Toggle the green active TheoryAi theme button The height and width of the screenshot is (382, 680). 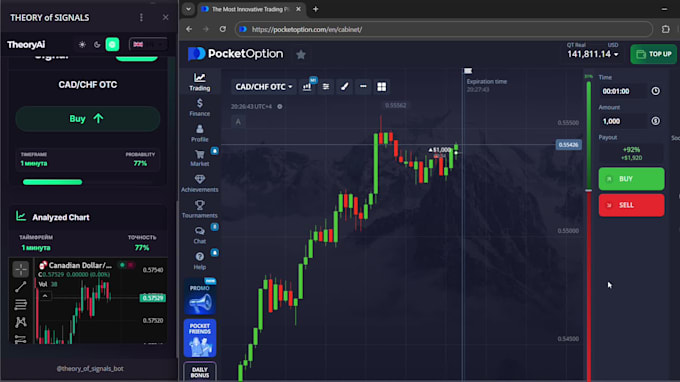(112, 44)
